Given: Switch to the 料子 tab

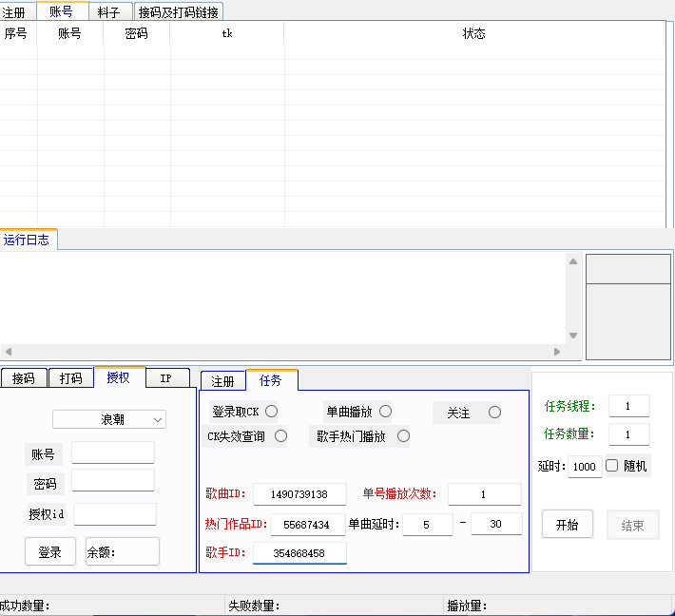Looking at the screenshot, I should coord(109,11).
